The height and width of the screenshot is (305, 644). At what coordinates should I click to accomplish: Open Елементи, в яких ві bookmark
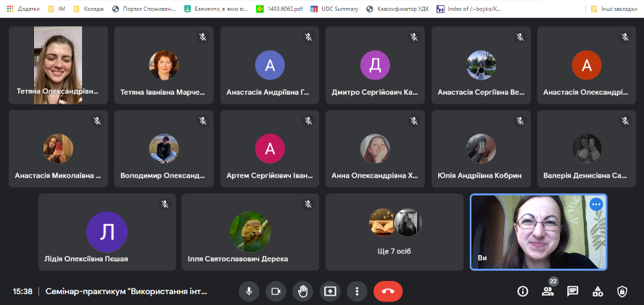click(x=216, y=9)
